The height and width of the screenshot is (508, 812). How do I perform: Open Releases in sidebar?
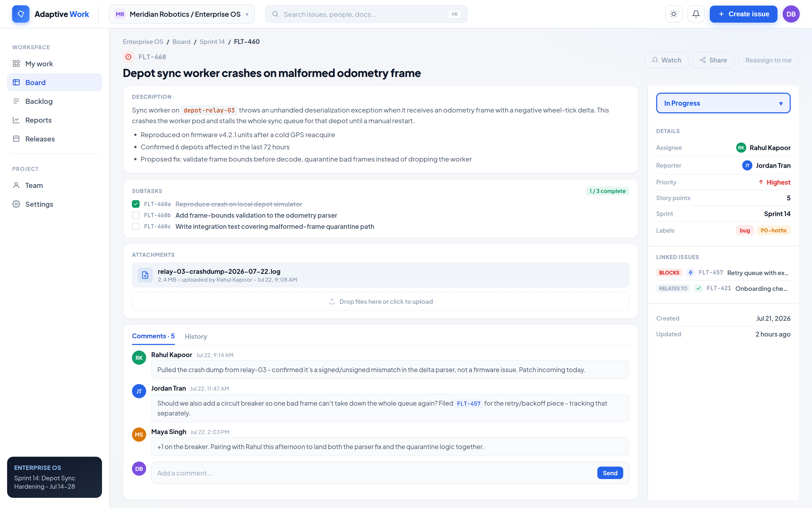[54, 139]
